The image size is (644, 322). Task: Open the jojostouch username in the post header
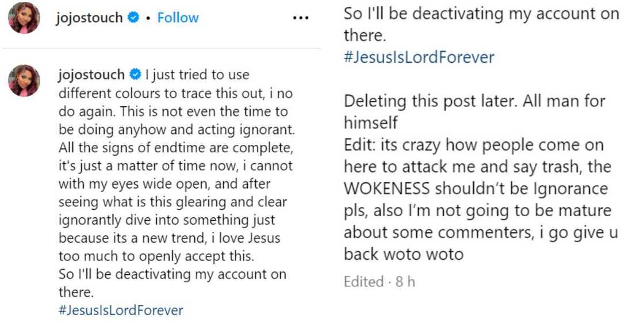pyautogui.click(x=89, y=18)
